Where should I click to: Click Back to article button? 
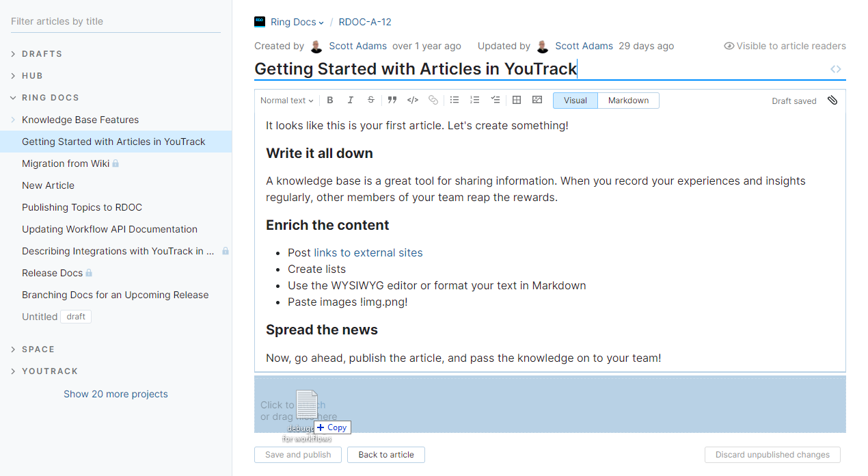click(386, 455)
